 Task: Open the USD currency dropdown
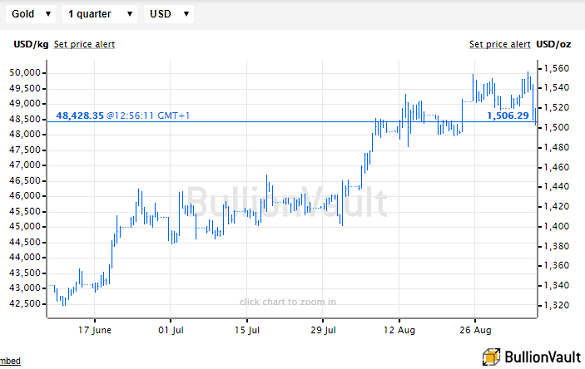(169, 14)
